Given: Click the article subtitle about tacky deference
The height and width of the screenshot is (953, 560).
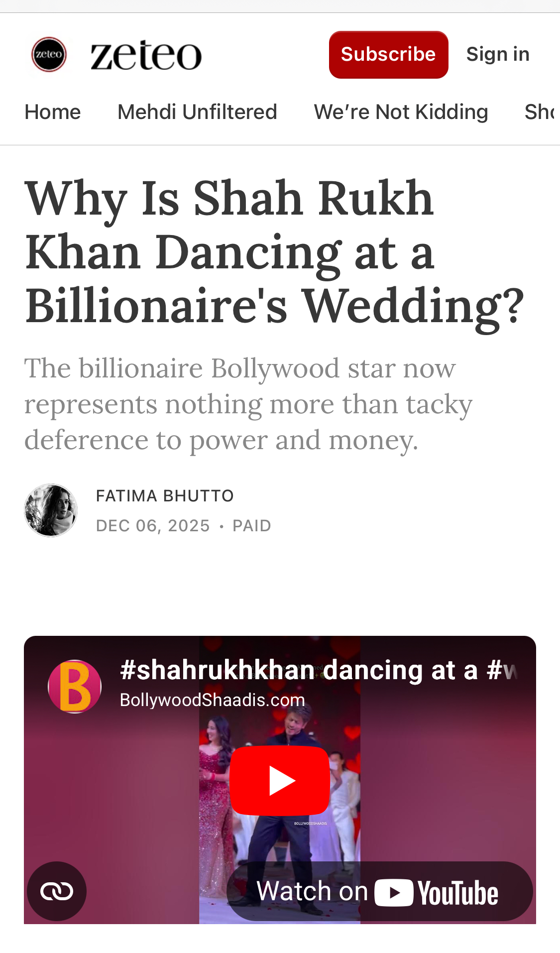Looking at the screenshot, I should [x=248, y=404].
